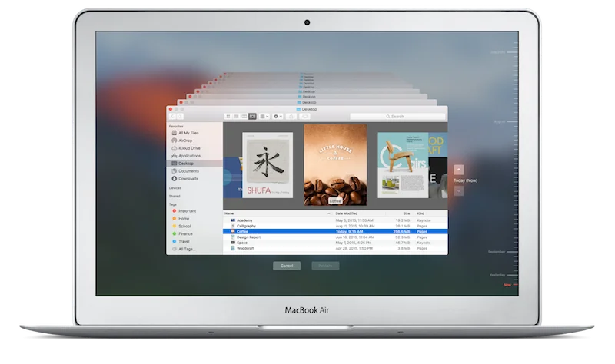Select the Chairs design report thumbnail
Screen dimensions: 615x364
pyautogui.click(x=403, y=165)
